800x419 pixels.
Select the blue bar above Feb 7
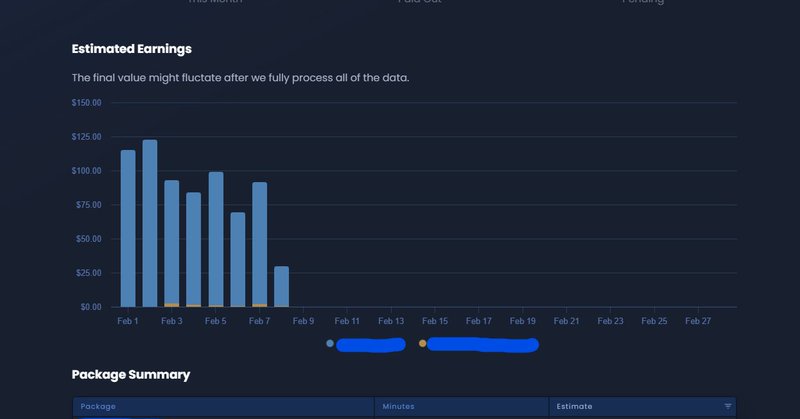tap(260, 243)
